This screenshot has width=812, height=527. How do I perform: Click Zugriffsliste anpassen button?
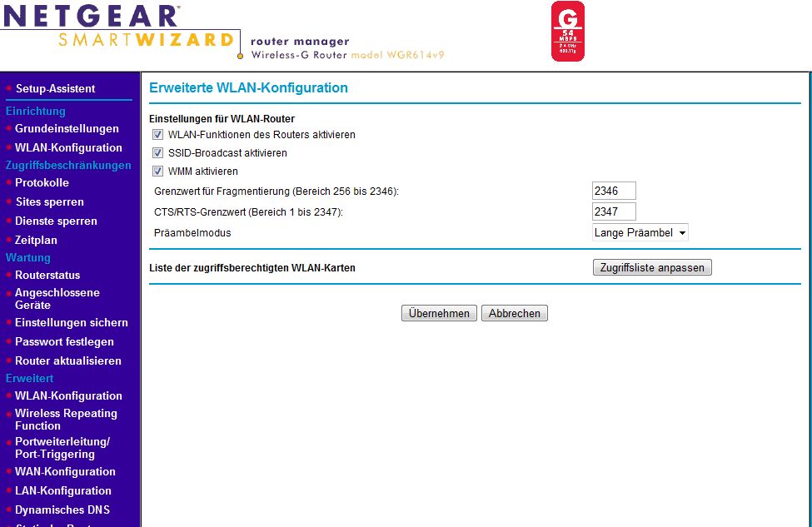(652, 267)
